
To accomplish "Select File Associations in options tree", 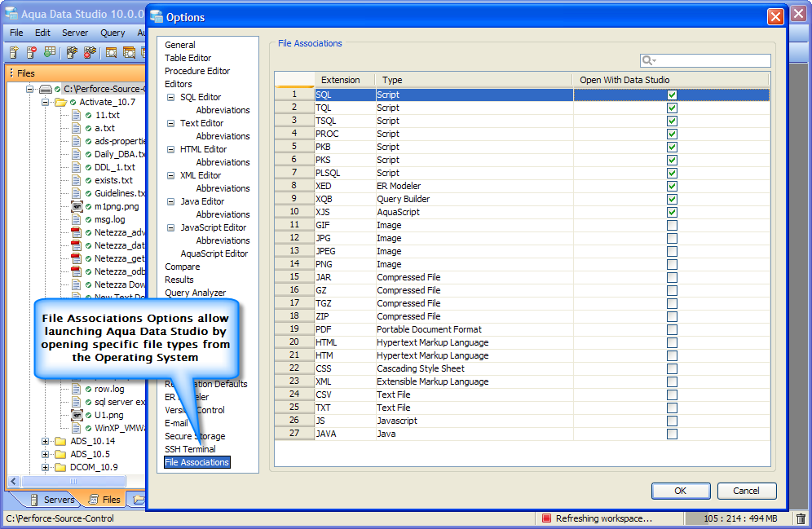I will pos(196,462).
